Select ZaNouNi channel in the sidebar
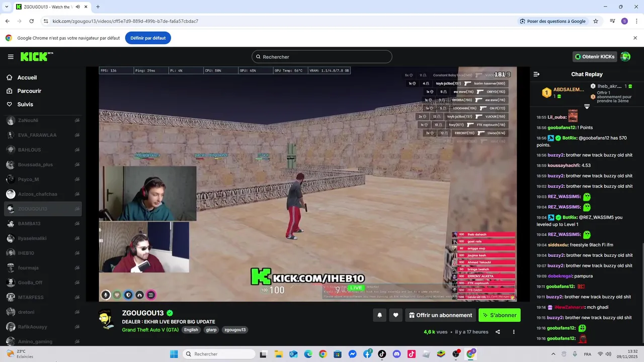The height and width of the screenshot is (362, 644). click(x=43, y=121)
